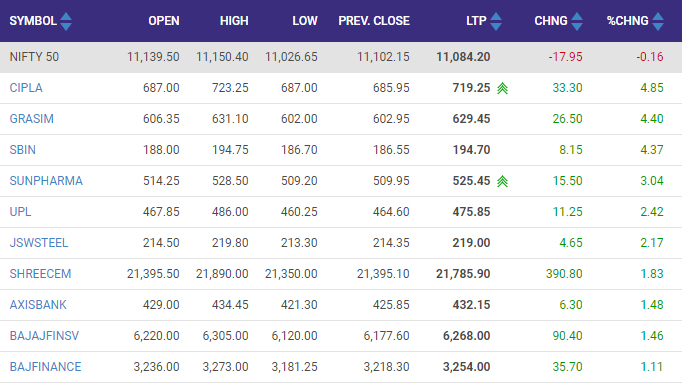The width and height of the screenshot is (682, 383).
Task: Click the PREV. CLOSE column header
Action: (x=374, y=21)
